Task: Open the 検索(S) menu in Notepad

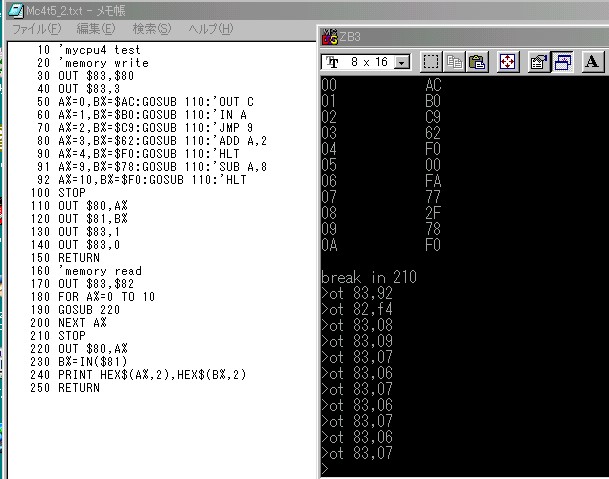Action: click(x=151, y=29)
